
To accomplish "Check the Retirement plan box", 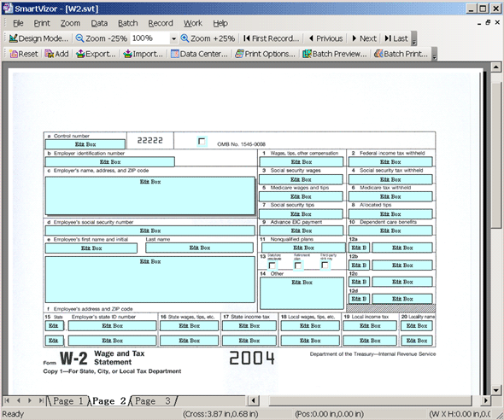I will (x=298, y=265).
